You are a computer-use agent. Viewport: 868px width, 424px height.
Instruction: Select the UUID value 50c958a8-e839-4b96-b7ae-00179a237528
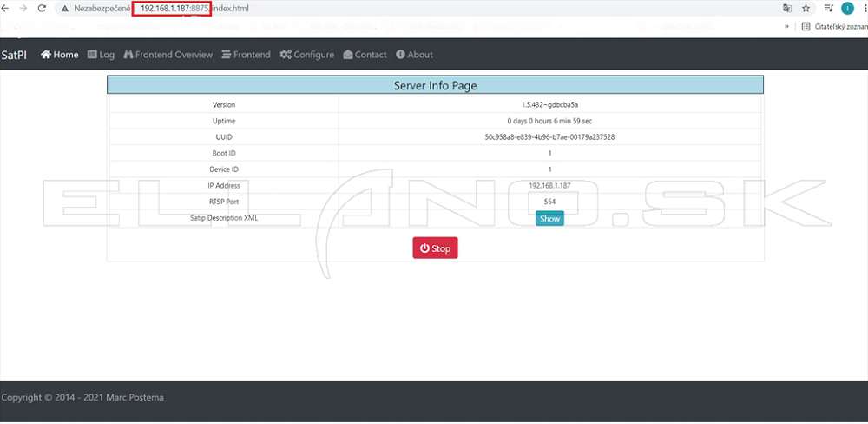tap(549, 137)
